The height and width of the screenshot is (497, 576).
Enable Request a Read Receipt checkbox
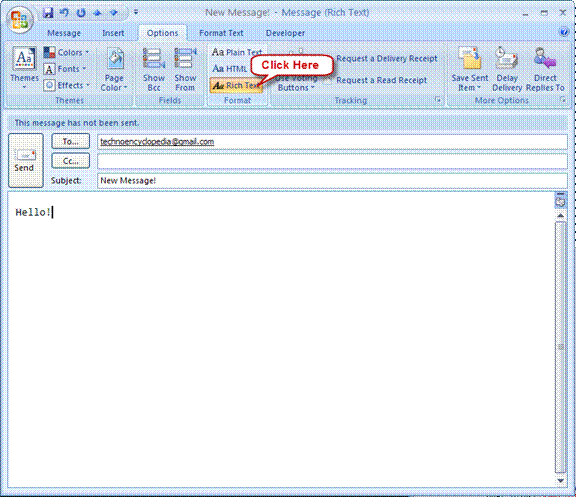[327, 80]
